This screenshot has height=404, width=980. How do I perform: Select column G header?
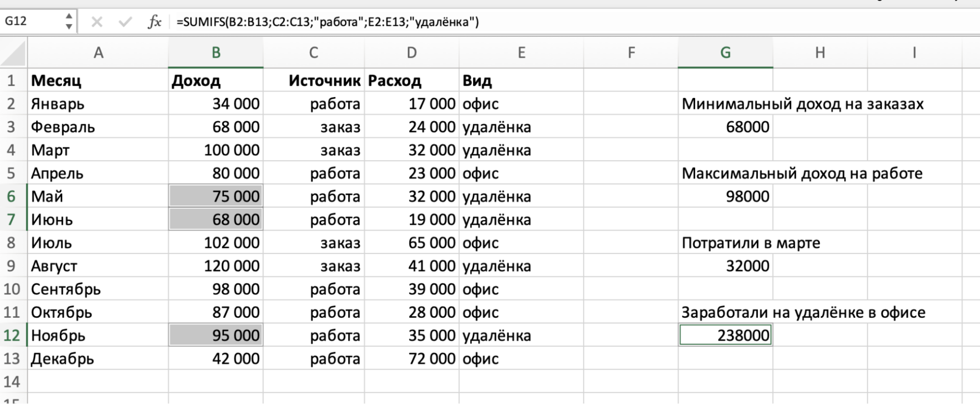[725, 53]
